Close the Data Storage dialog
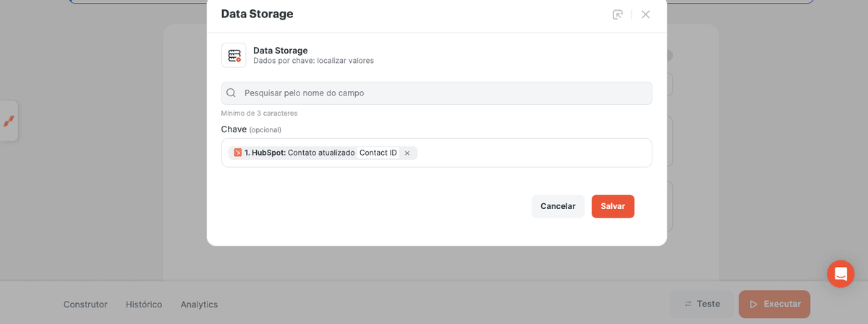868x324 pixels. 646,14
